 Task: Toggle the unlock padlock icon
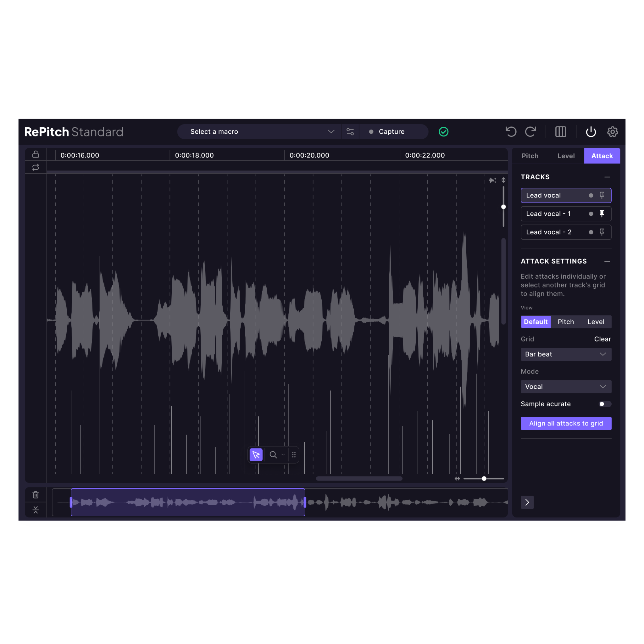coord(36,154)
